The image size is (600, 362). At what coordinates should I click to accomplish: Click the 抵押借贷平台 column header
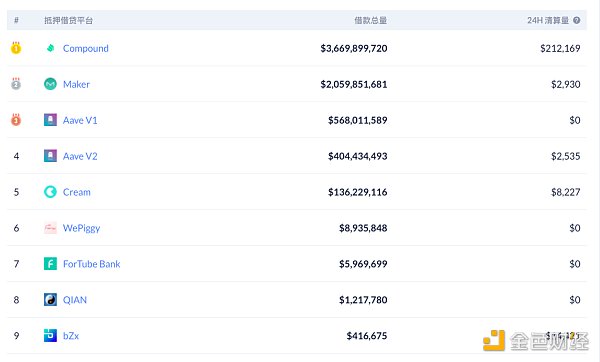pos(68,20)
